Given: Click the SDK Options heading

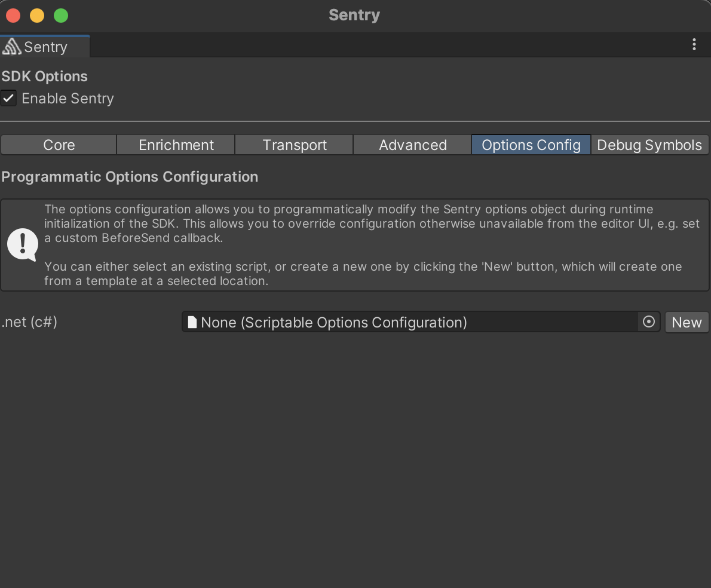Looking at the screenshot, I should (44, 76).
